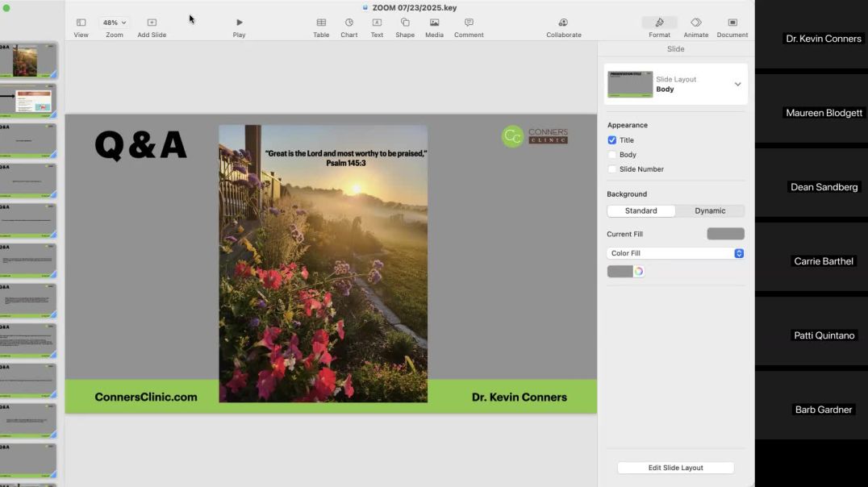Click the ConnersClinic.com text on the slide

click(x=146, y=397)
